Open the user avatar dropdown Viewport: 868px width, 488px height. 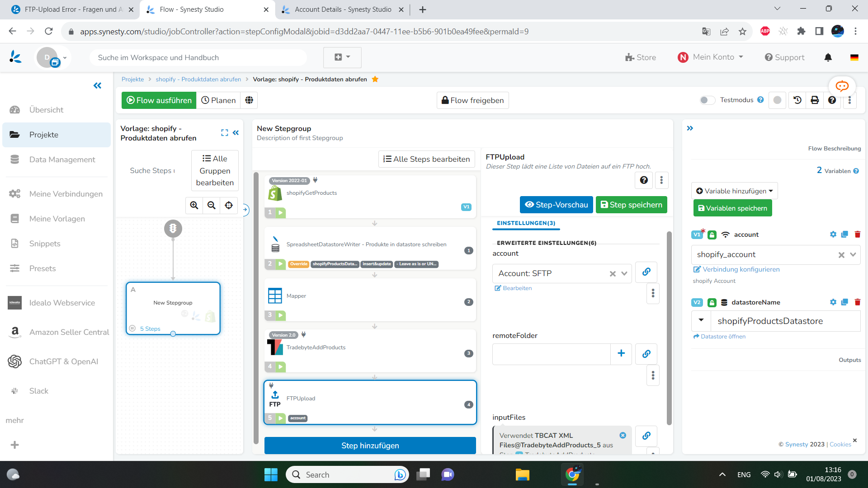(53, 58)
